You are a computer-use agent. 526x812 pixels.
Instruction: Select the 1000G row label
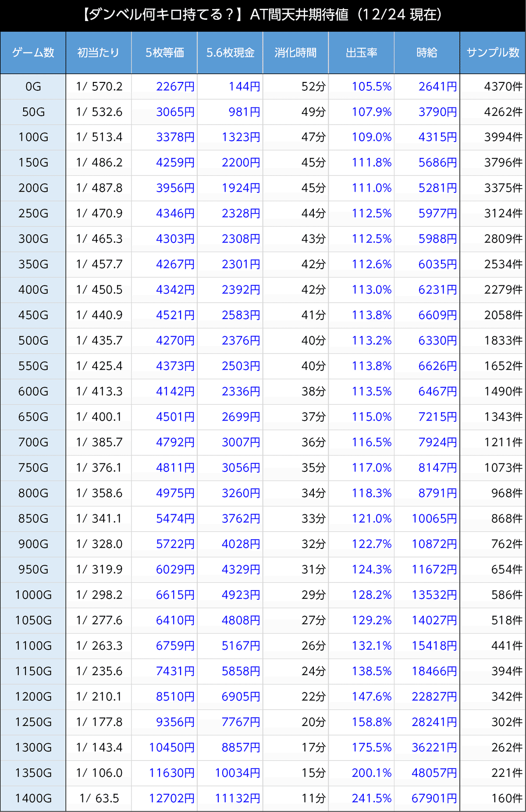tap(33, 595)
